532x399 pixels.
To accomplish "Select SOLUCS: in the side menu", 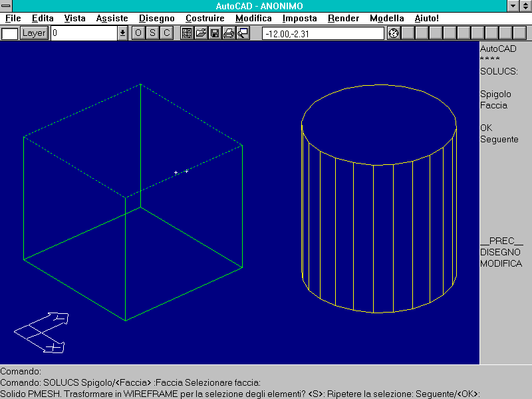I will coord(499,71).
